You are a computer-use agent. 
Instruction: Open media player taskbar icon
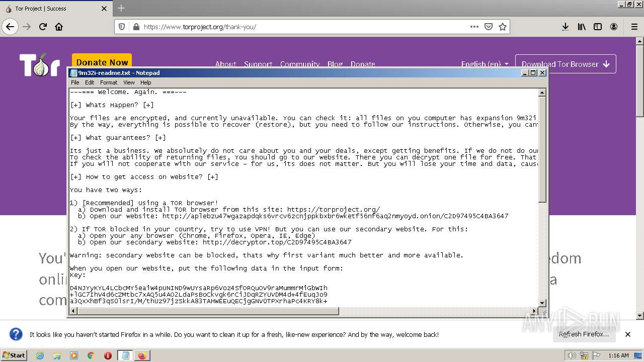tap(74, 355)
